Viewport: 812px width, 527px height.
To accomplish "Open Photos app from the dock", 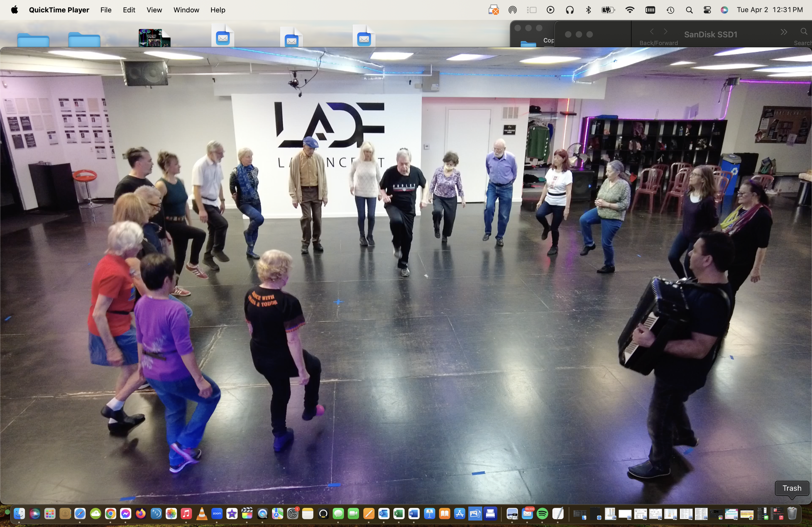I will click(171, 514).
